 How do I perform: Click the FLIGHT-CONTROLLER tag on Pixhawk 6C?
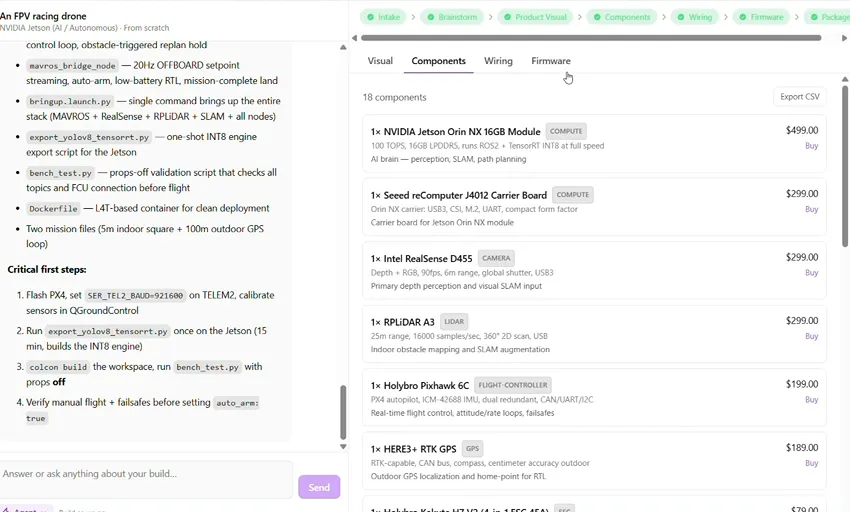pos(513,385)
